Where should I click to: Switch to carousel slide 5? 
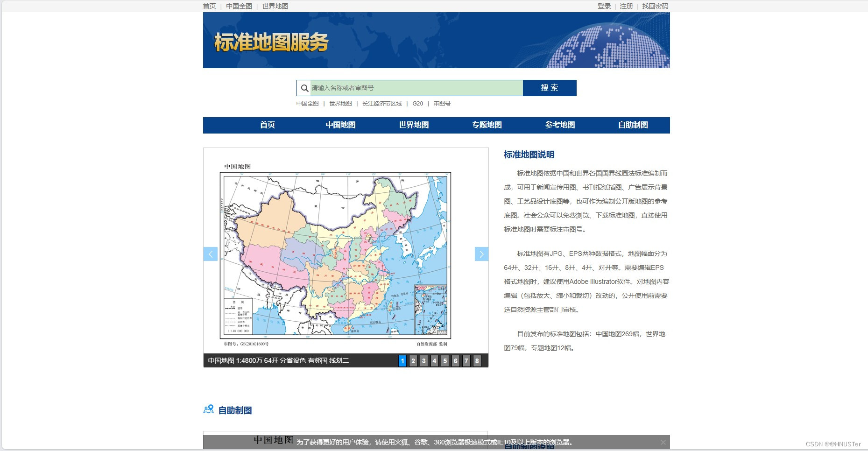click(x=445, y=361)
